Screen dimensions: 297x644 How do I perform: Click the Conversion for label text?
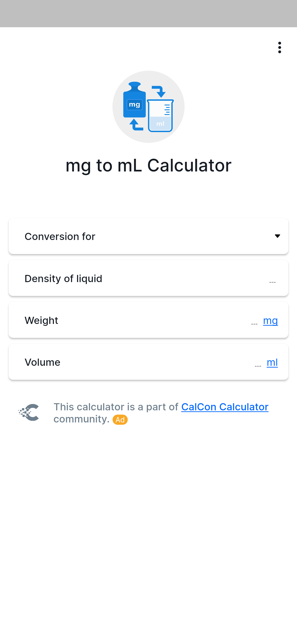coord(60,236)
